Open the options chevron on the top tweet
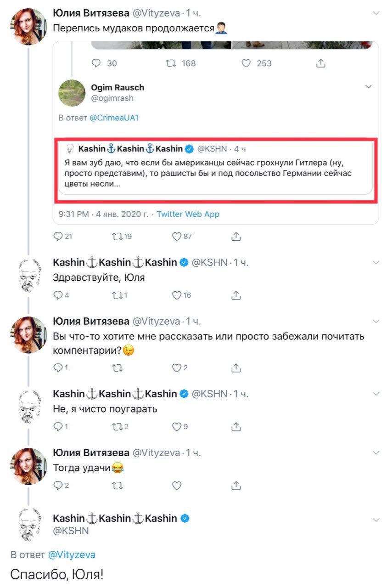 coord(376,13)
